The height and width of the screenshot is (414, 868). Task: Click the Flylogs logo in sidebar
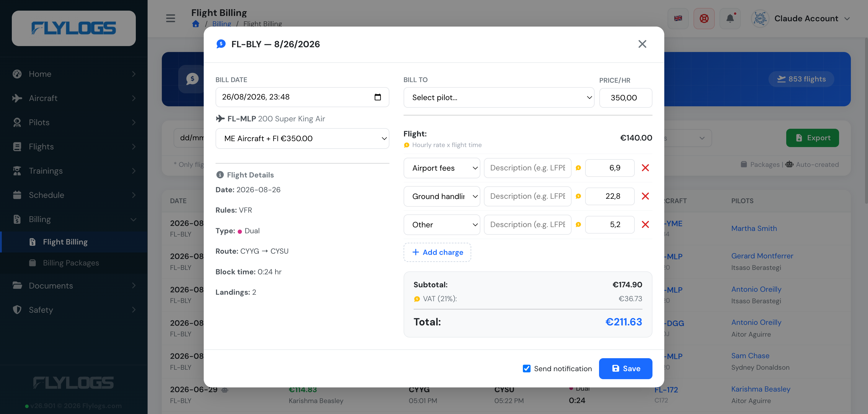(x=74, y=28)
